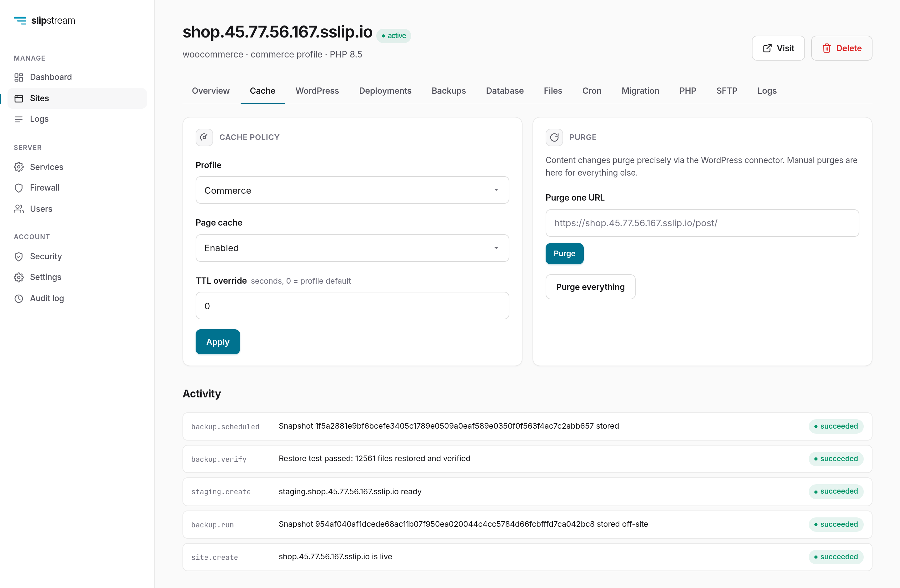Go to the Deployments tab
900x588 pixels.
pos(385,91)
